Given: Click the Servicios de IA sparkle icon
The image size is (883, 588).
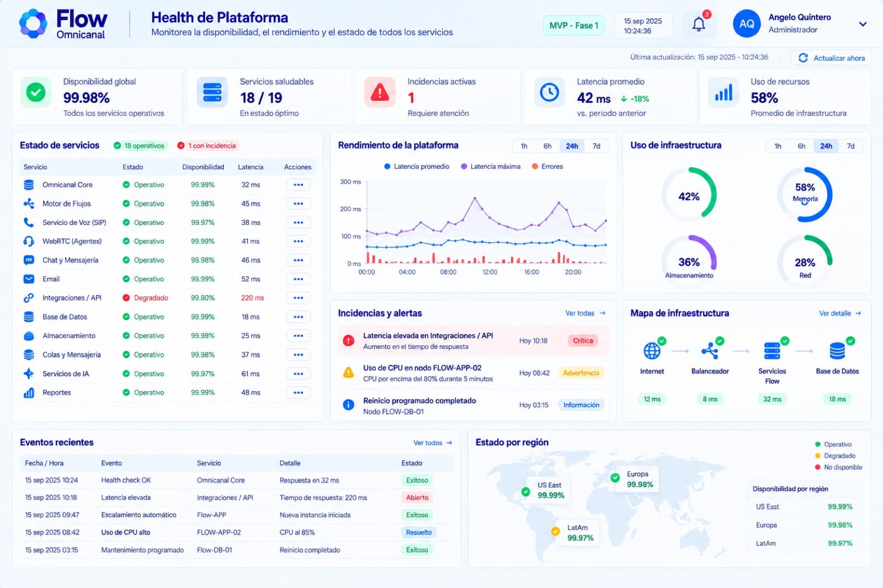Looking at the screenshot, I should (29, 373).
